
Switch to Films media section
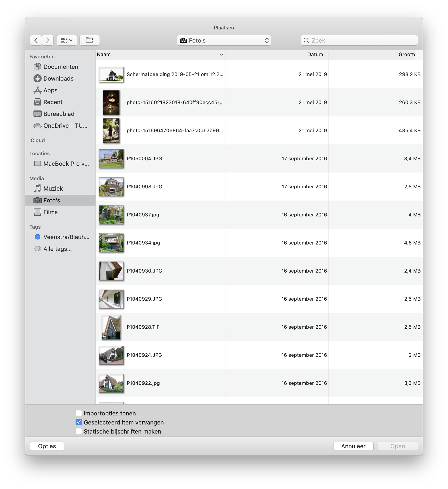click(x=50, y=212)
